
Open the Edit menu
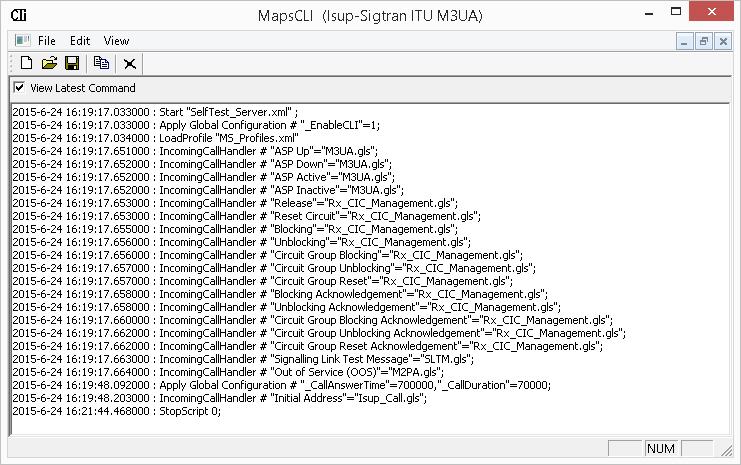pos(80,41)
